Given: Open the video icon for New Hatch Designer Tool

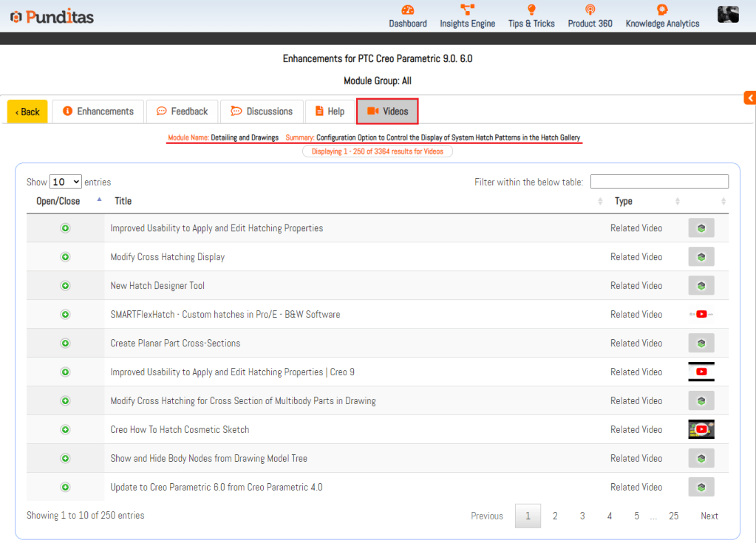Looking at the screenshot, I should point(701,286).
